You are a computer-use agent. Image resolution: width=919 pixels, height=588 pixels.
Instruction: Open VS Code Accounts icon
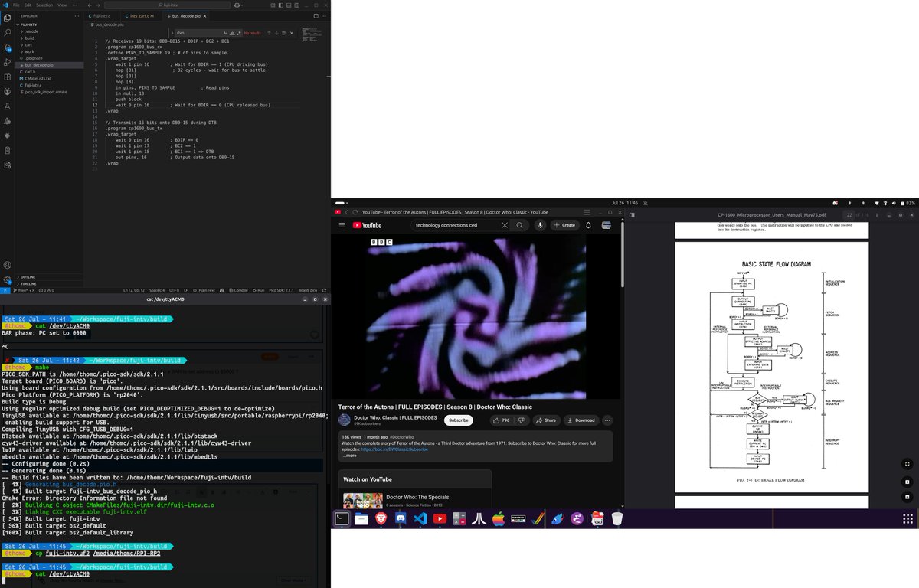tap(8, 263)
